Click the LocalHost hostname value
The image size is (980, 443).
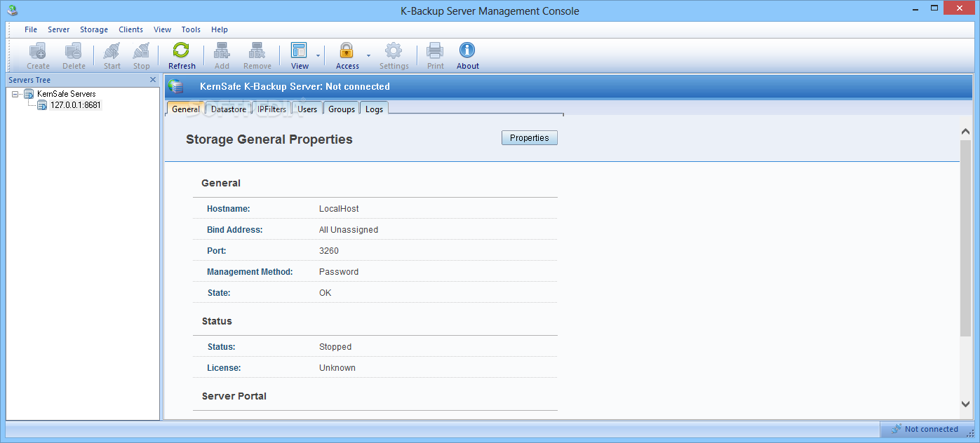(339, 209)
